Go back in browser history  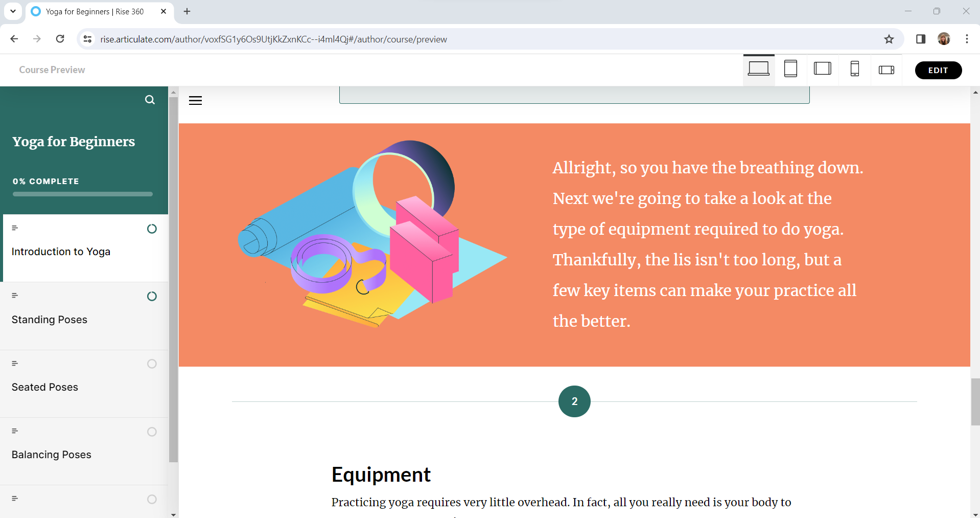(x=14, y=39)
